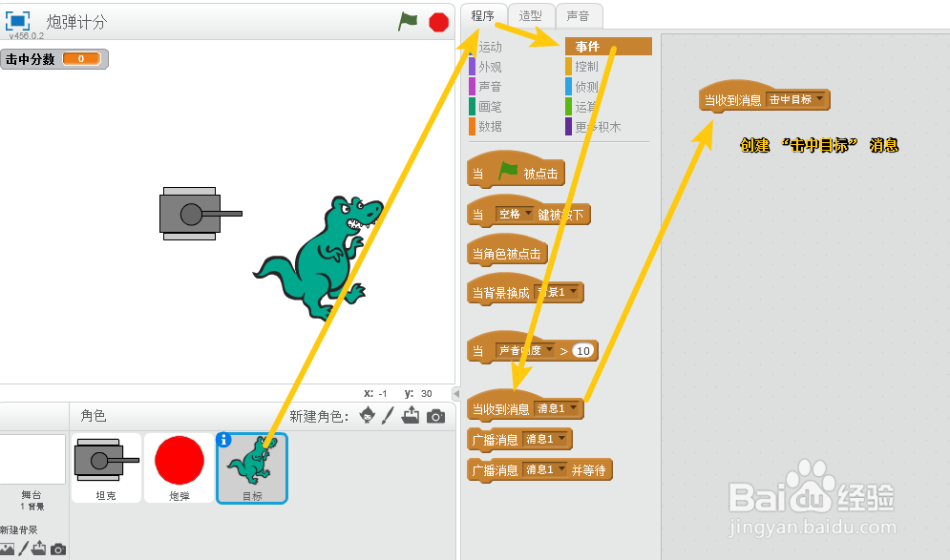Click the value 10 input field
The image size is (950, 560).
[x=582, y=350]
